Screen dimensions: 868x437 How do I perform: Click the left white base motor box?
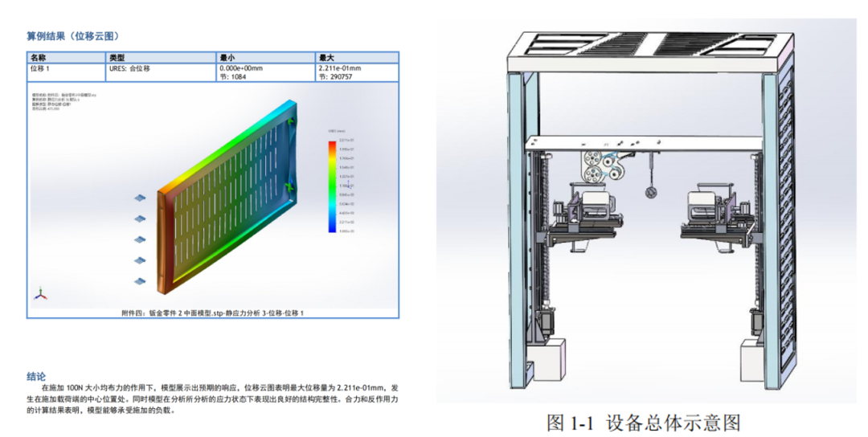point(553,358)
